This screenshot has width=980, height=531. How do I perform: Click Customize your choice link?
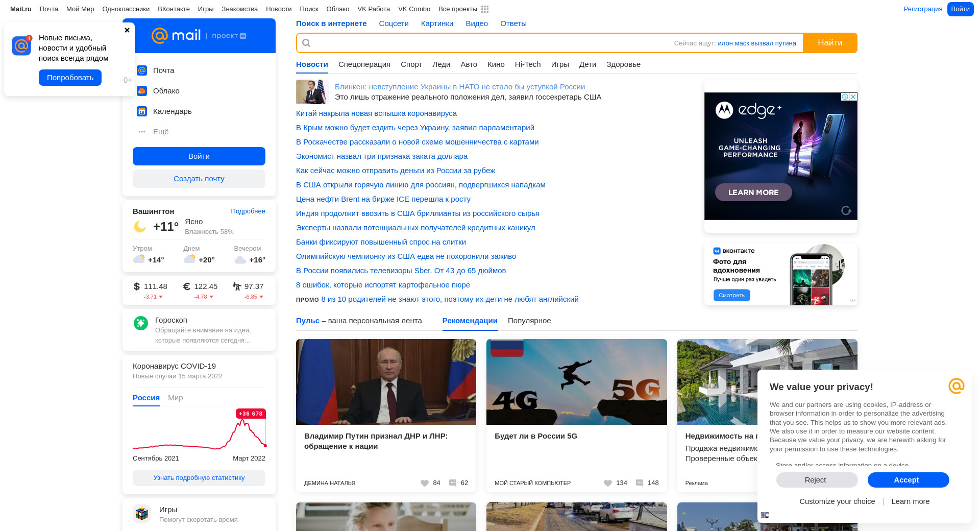coord(837,501)
